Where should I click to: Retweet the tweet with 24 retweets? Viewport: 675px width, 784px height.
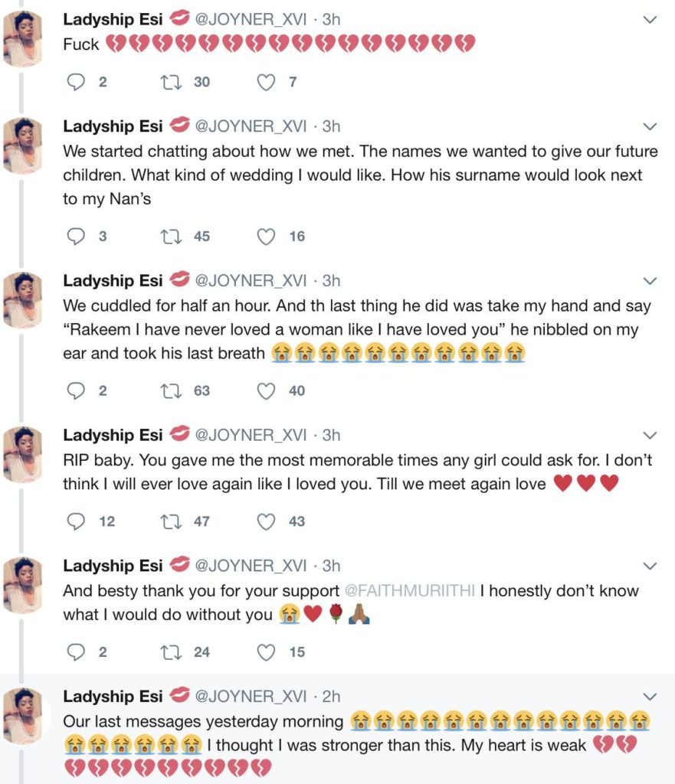[170, 652]
